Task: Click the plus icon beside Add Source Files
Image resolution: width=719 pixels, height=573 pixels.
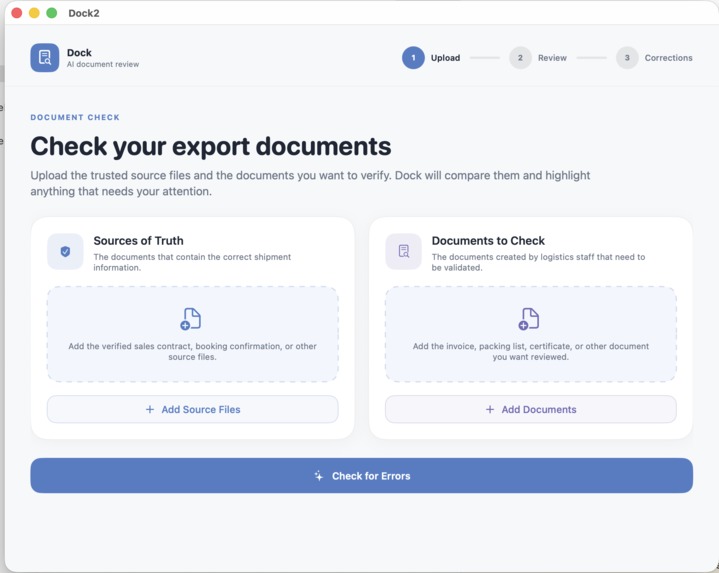Action: click(150, 409)
